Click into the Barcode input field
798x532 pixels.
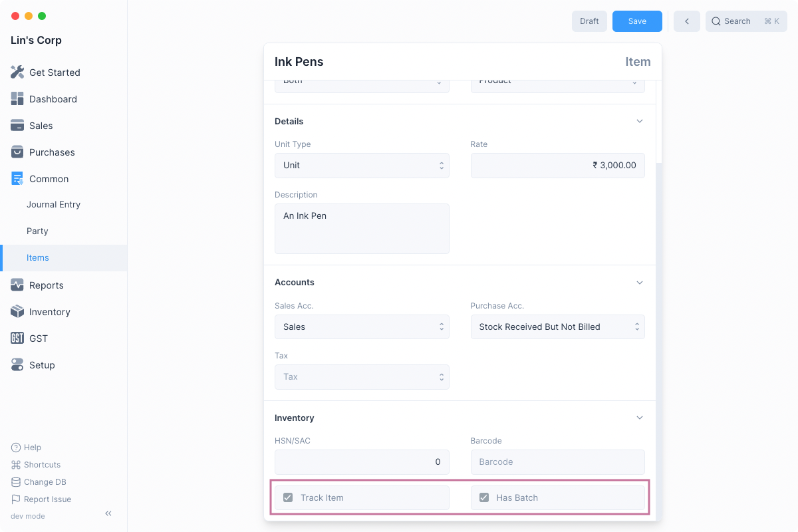click(557, 462)
